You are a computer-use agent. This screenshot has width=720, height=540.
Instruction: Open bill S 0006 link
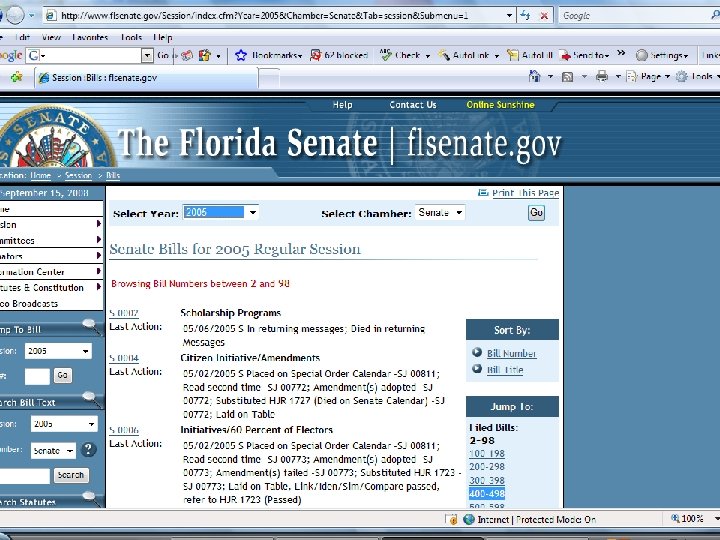tap(124, 430)
